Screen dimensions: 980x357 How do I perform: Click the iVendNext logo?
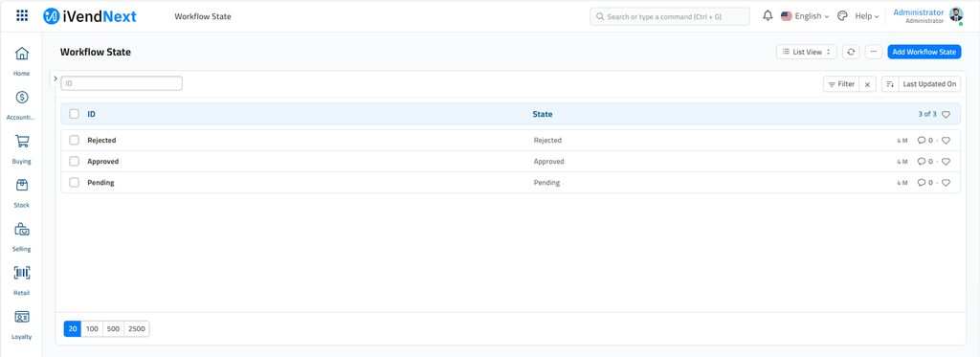pyautogui.click(x=90, y=16)
